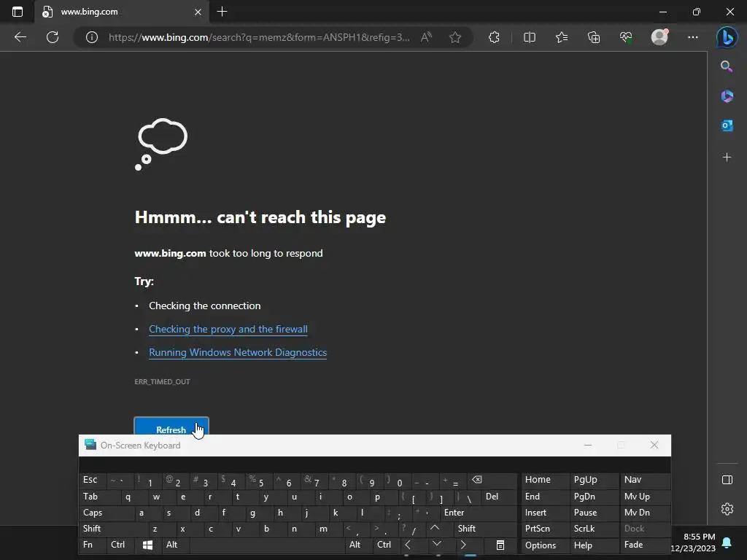The height and width of the screenshot is (560, 747).
Task: Click Backspace key on On-Screen Keyboard
Action: 492,480
